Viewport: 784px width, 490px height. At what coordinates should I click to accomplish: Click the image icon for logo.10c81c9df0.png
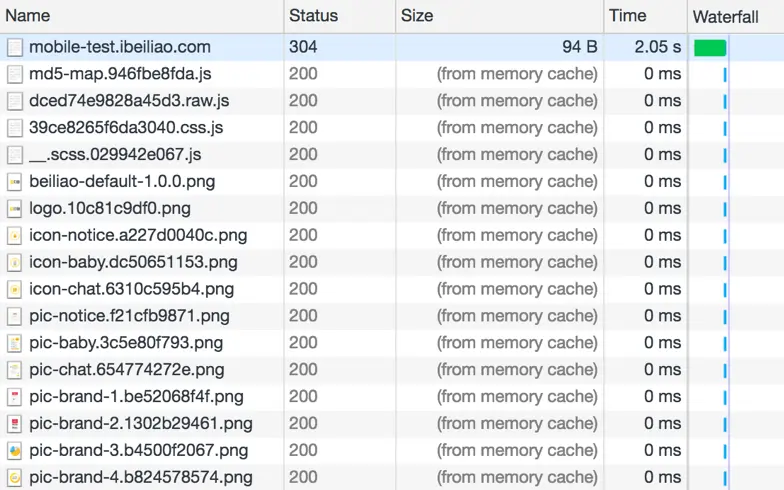(x=14, y=208)
